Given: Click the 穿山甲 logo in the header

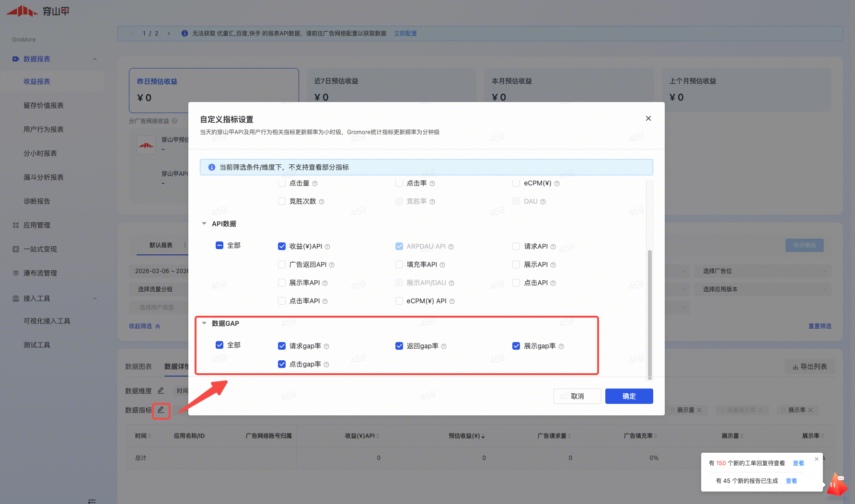Looking at the screenshot, I should 37,11.
